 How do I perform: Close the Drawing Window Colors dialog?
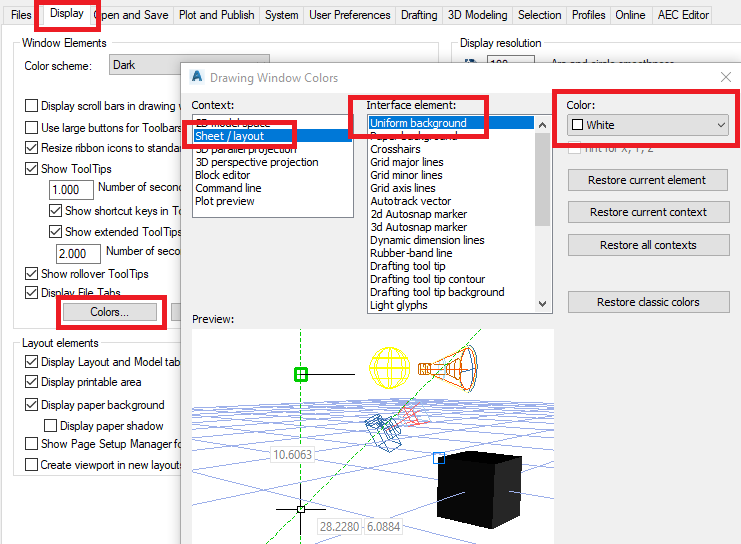pos(726,77)
